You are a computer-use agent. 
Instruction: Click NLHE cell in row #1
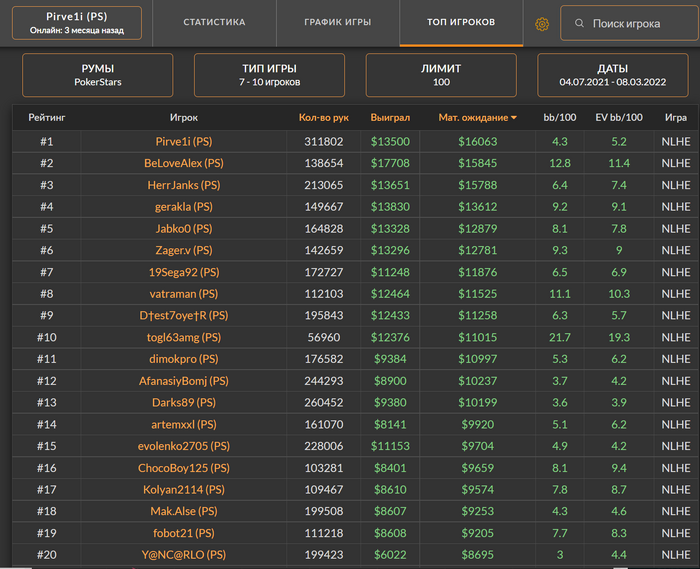click(676, 141)
